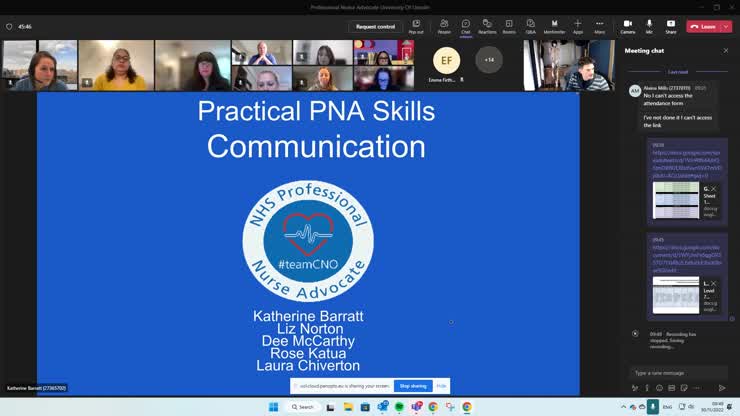This screenshot has width=740, height=416.
Task: Toggle the Mic mute state
Action: point(649,24)
